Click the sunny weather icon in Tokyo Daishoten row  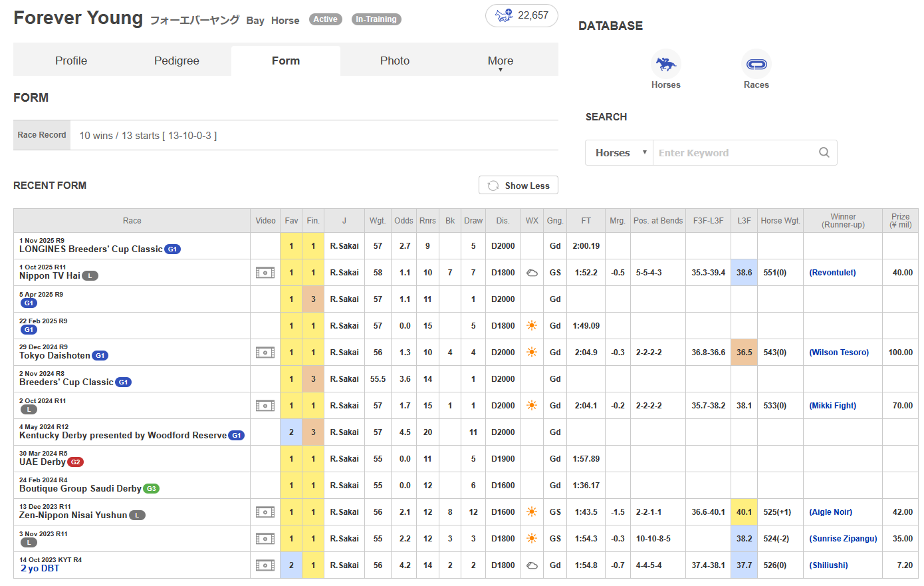click(x=532, y=353)
